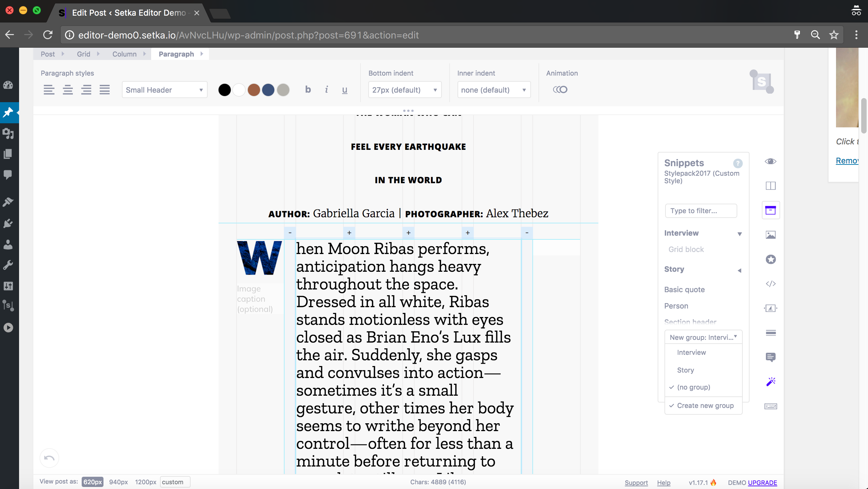868x489 pixels.
Task: Click the magic wand icon
Action: coord(771,382)
